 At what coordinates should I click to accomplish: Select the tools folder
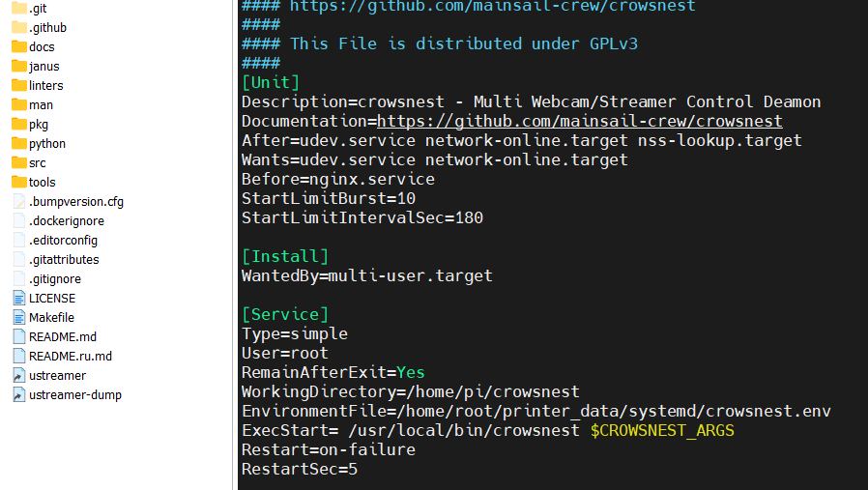(42, 183)
